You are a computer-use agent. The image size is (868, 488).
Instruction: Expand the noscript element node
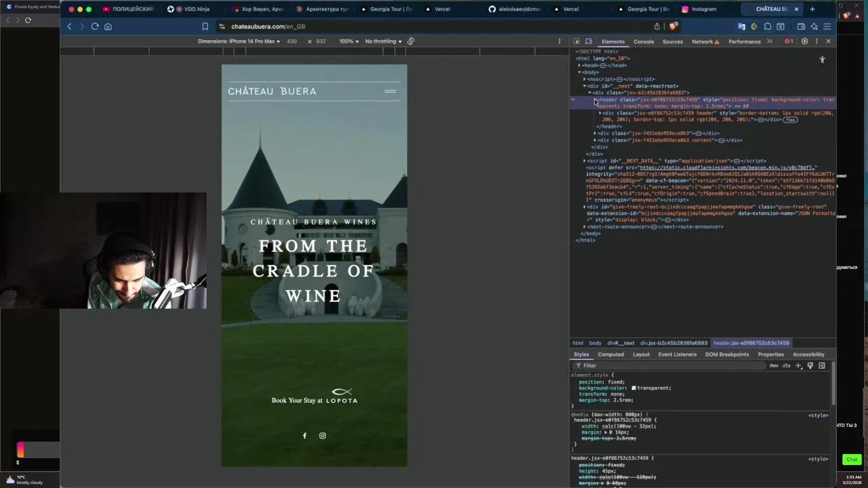click(585, 79)
